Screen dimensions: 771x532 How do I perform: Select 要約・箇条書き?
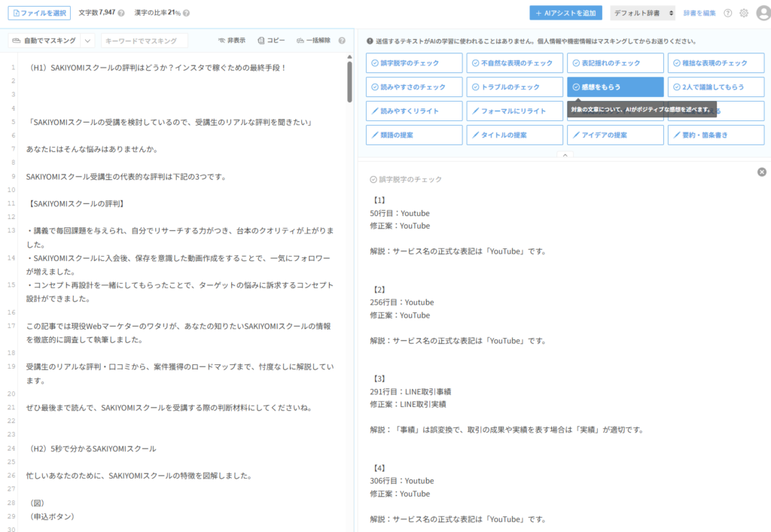tap(716, 135)
